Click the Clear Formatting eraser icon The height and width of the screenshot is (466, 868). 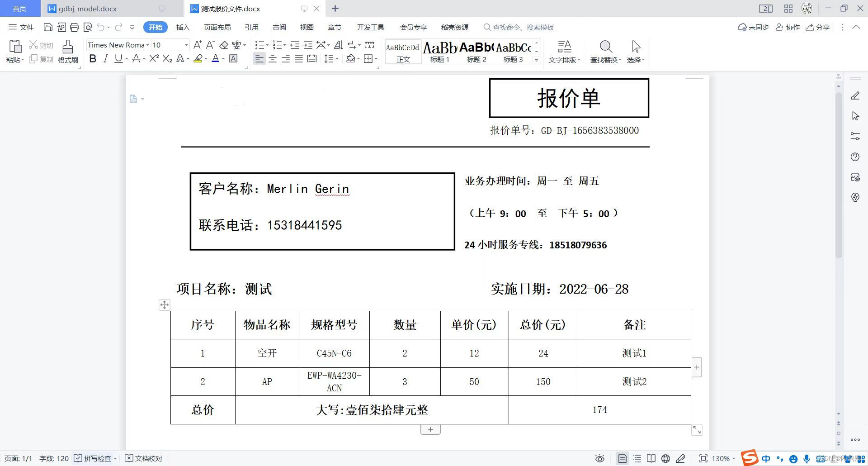click(224, 45)
